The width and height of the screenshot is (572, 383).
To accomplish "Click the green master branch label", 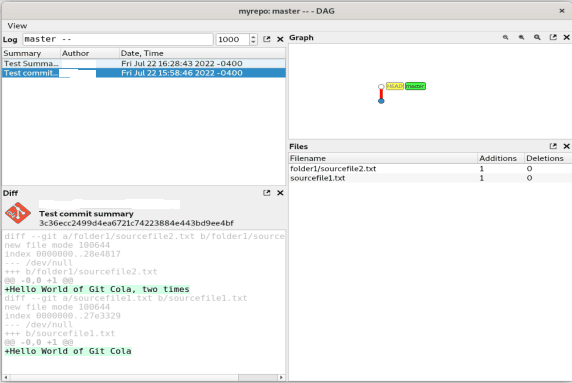I will [415, 86].
